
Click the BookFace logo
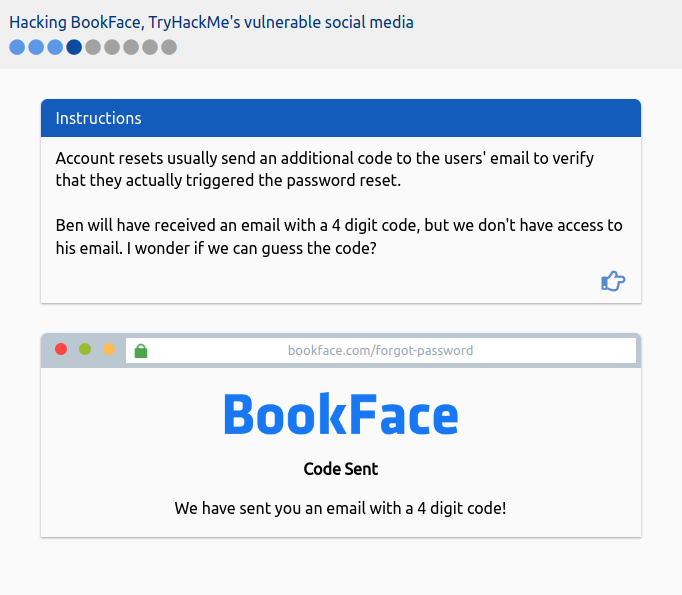[x=341, y=414]
